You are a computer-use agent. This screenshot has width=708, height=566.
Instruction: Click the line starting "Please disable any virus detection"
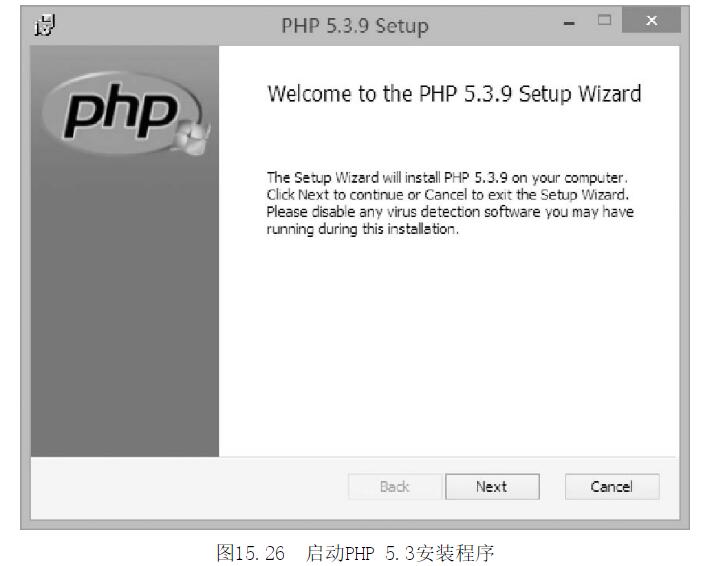pos(449,212)
